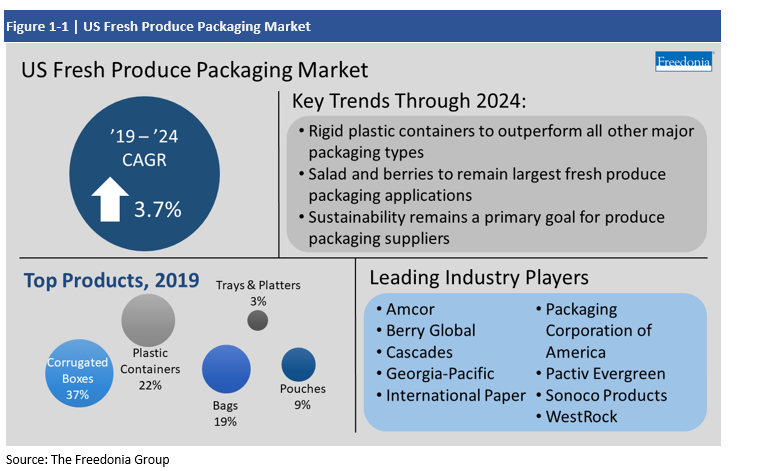The image size is (772, 471).
Task: Click the small Trays & Platters bubble
Action: pos(257,320)
